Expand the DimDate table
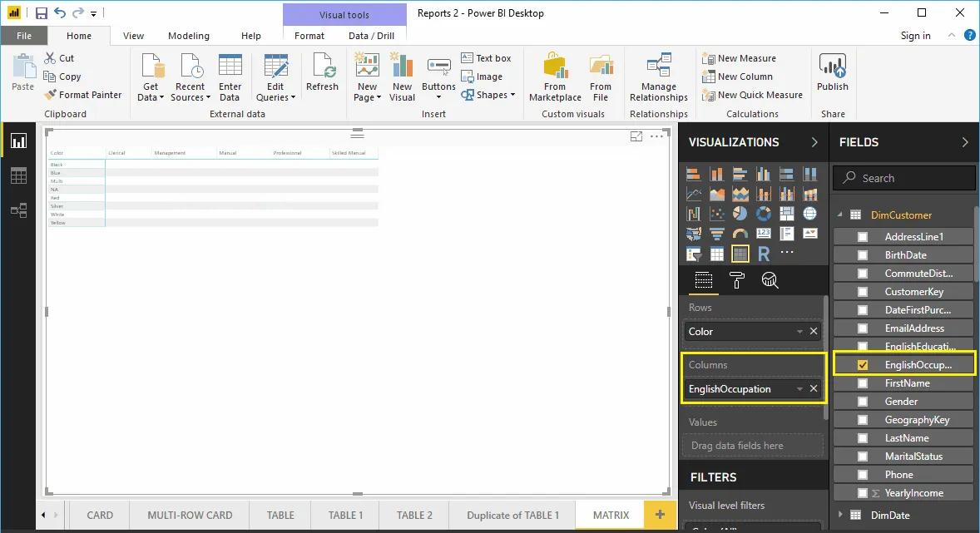The width and height of the screenshot is (980, 533). pos(840,515)
